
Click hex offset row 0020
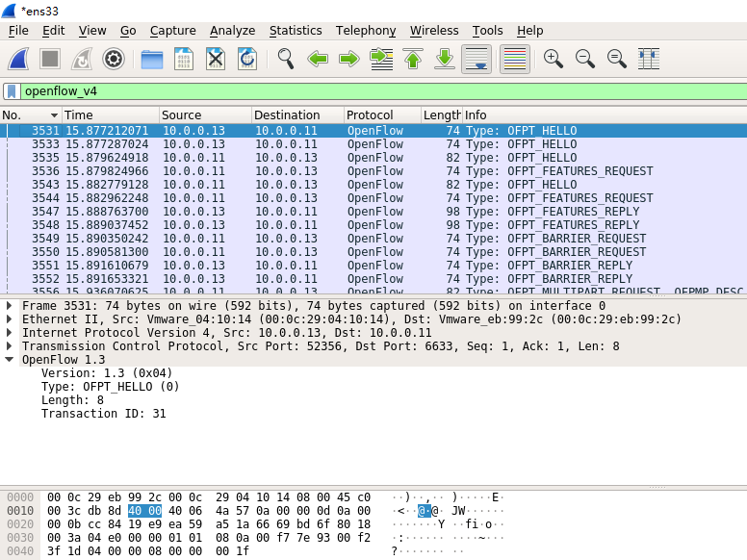[x=20, y=524]
